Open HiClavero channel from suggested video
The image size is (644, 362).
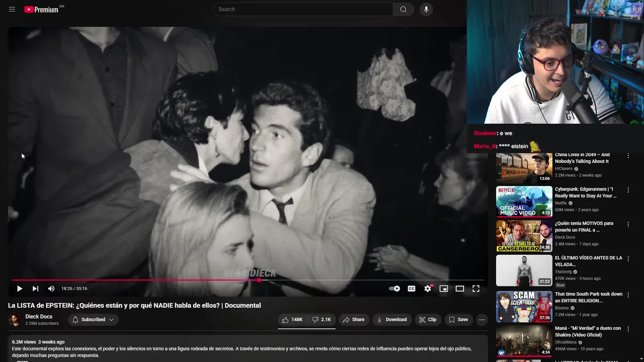coord(563,168)
